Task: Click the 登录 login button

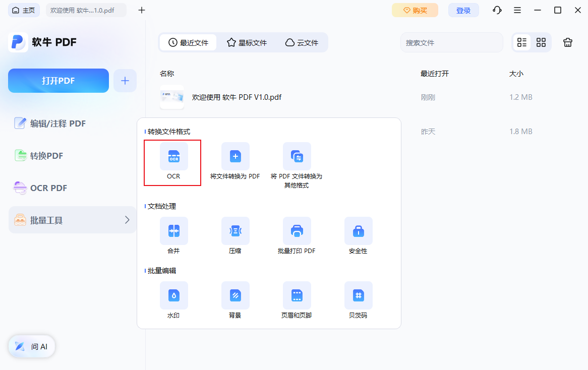Action: (x=463, y=10)
